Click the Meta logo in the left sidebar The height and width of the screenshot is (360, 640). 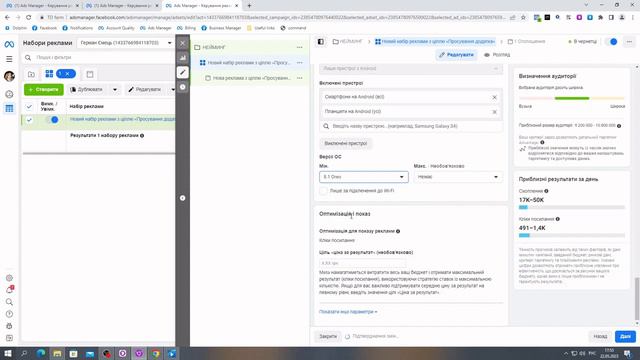click(x=9, y=44)
